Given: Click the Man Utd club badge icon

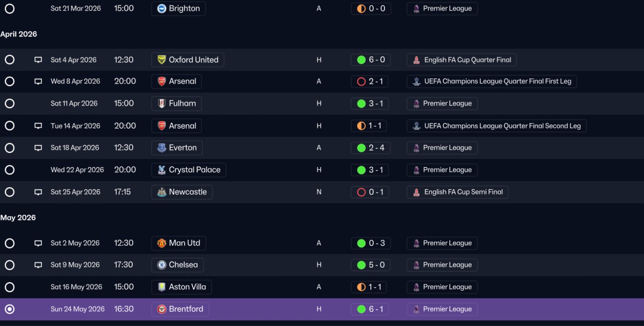Looking at the screenshot, I should [x=162, y=243].
